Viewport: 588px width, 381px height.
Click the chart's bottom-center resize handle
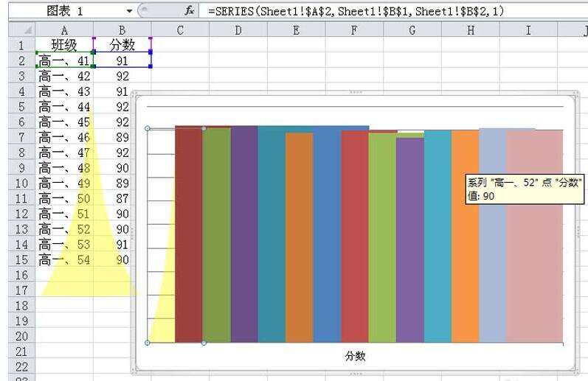click(x=355, y=374)
